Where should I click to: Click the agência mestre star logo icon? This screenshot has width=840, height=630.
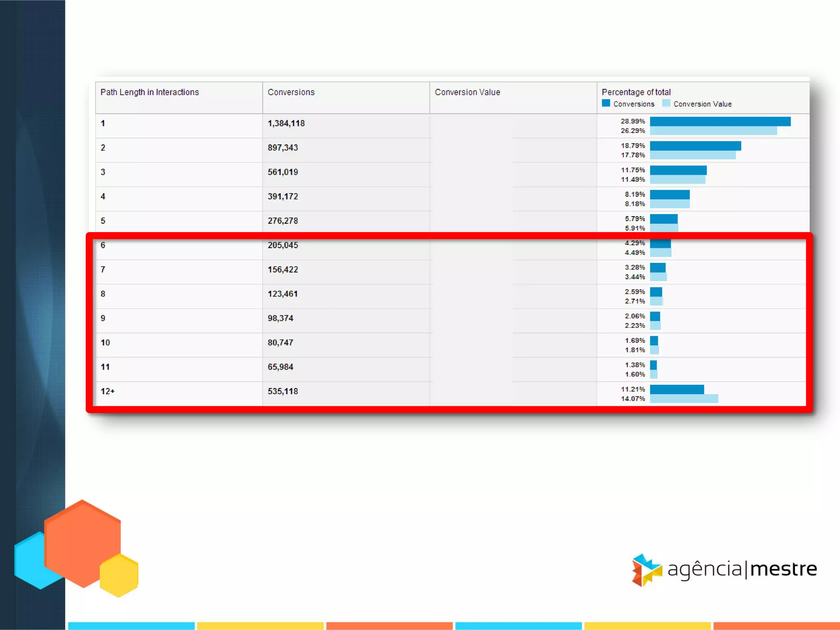point(646,570)
